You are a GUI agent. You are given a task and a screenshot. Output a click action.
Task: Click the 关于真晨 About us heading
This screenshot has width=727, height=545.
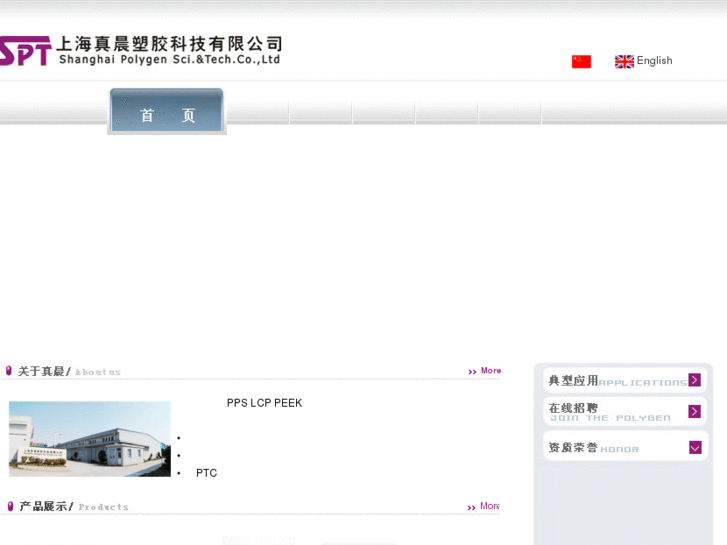[69, 371]
